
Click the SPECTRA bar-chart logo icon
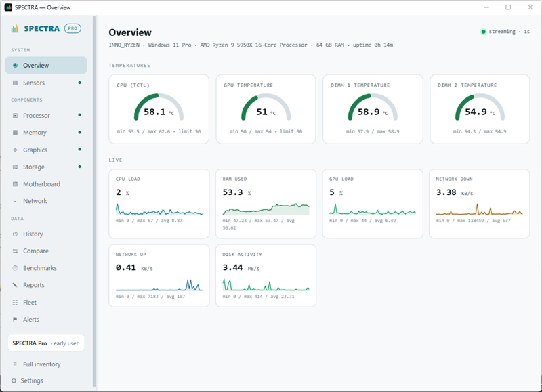pyautogui.click(x=14, y=28)
